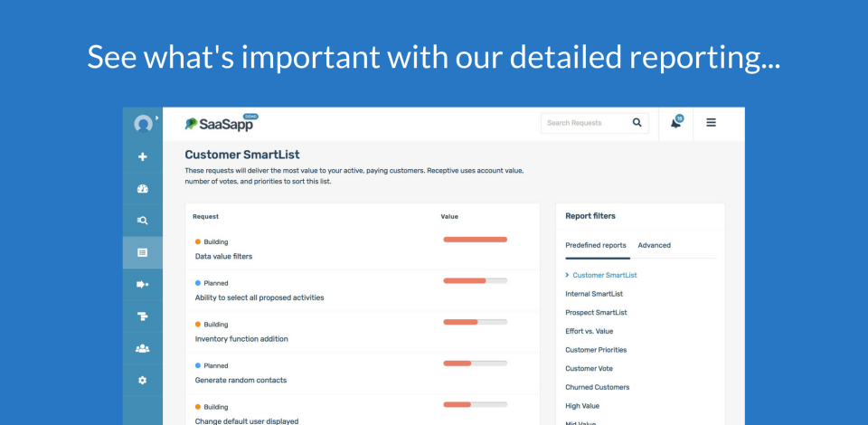868x425 pixels.
Task: Open the settings gear icon in sidebar
Action: click(x=143, y=381)
